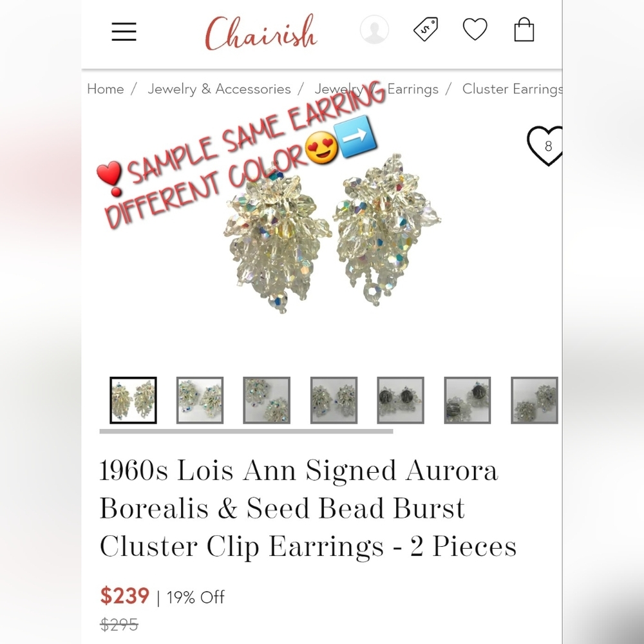Go to Home breadcrumb
Screen dimensions: 644x644
point(106,89)
